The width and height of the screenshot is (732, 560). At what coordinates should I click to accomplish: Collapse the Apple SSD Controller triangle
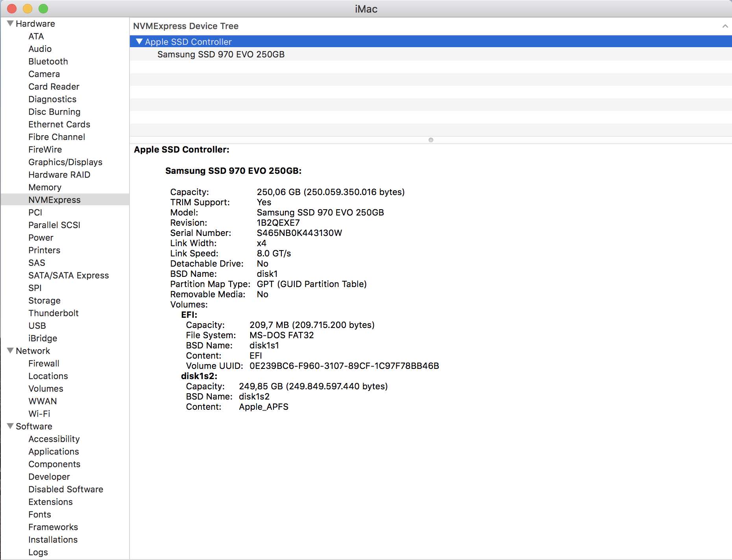pos(139,42)
